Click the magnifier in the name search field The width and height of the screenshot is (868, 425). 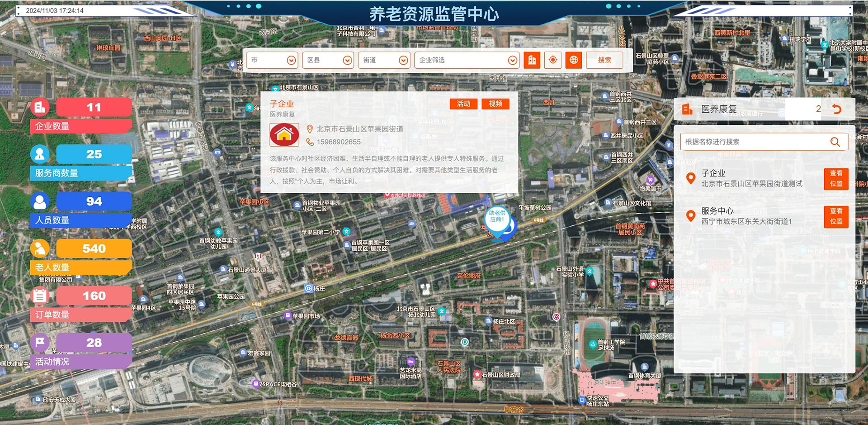click(x=835, y=141)
